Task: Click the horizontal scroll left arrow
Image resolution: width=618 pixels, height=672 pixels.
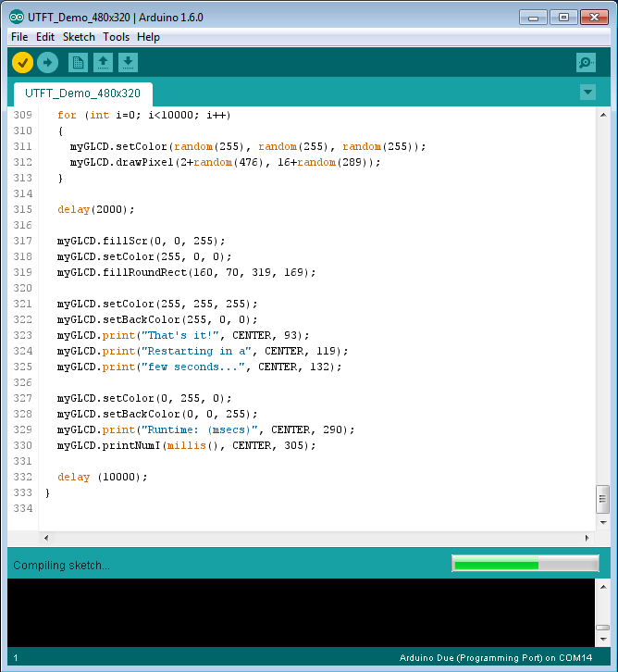Action: [46, 538]
